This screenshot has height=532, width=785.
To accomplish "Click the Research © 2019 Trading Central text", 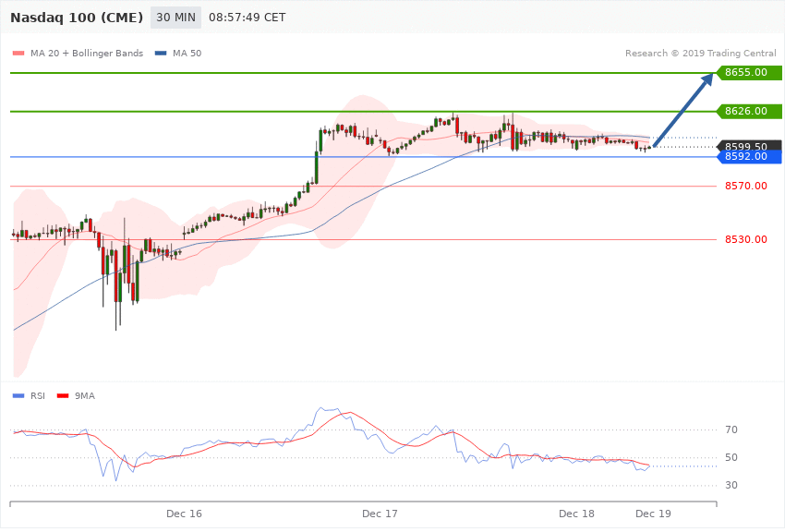I will point(700,53).
